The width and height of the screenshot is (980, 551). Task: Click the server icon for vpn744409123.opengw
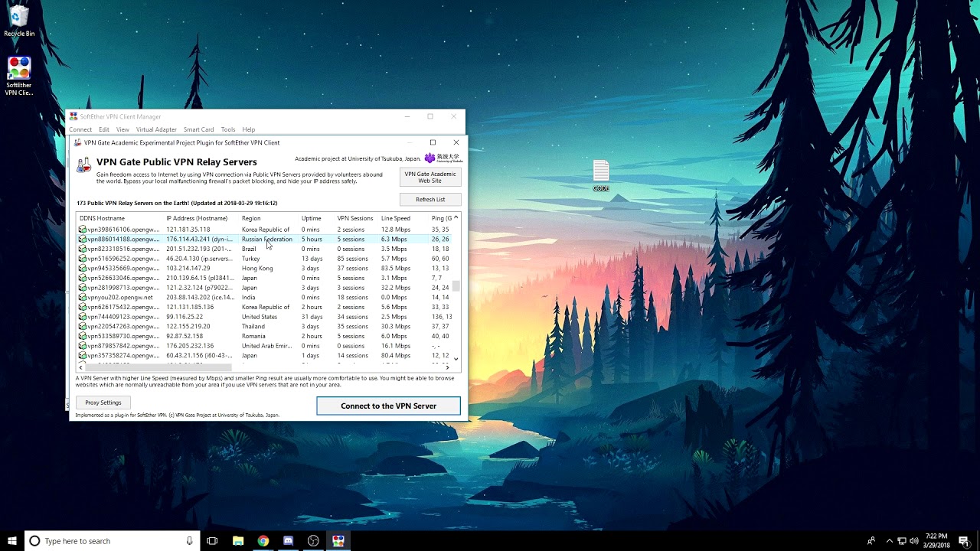tap(83, 317)
